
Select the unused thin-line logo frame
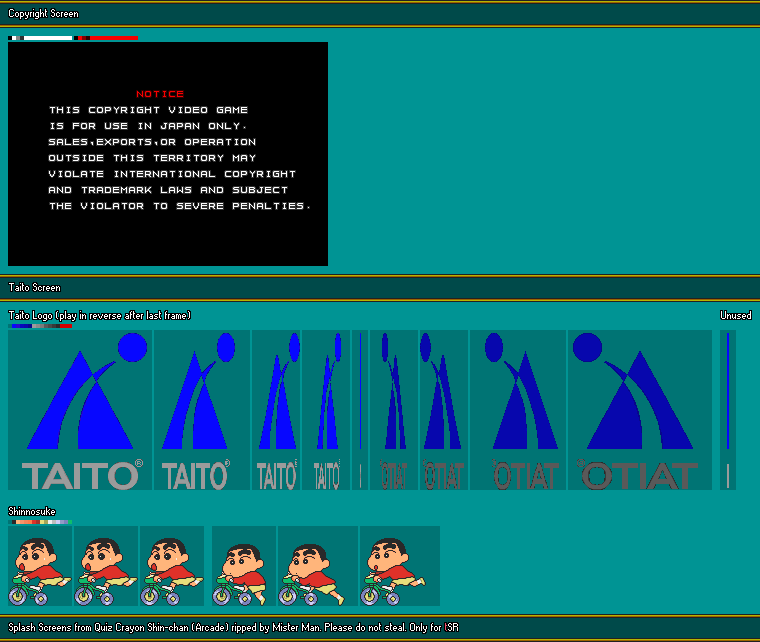728,410
